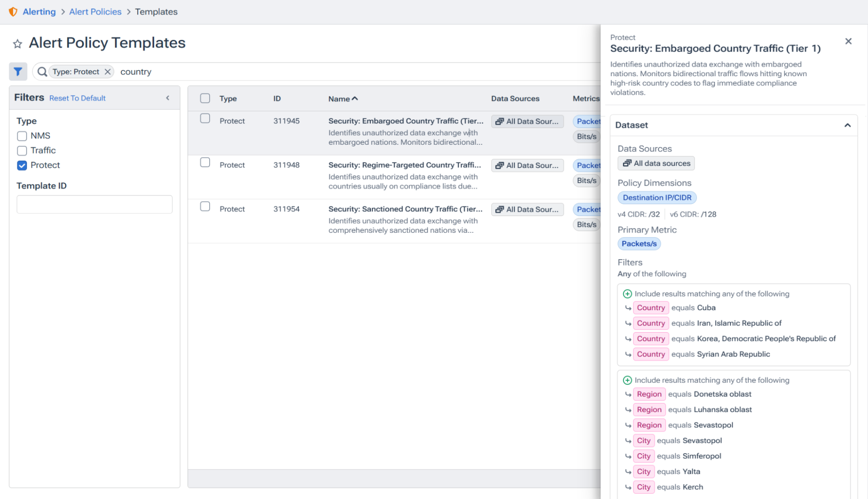868x499 pixels.
Task: Toggle the filter funnel button
Action: [18, 71]
